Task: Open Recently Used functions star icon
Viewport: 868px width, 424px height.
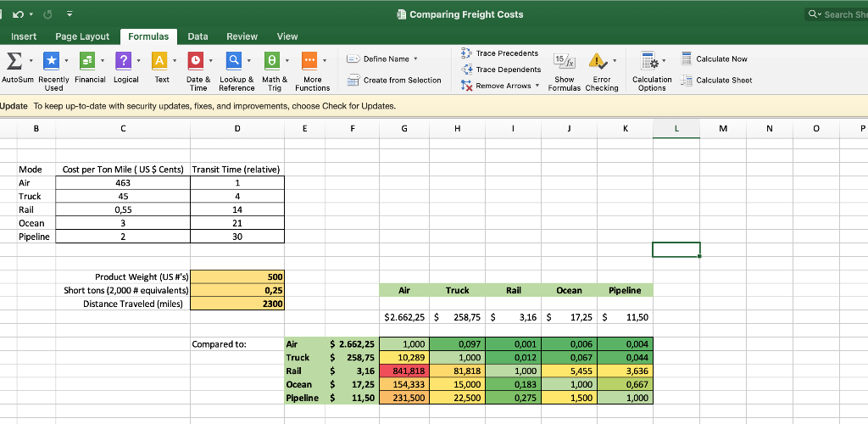Action: click(x=51, y=59)
